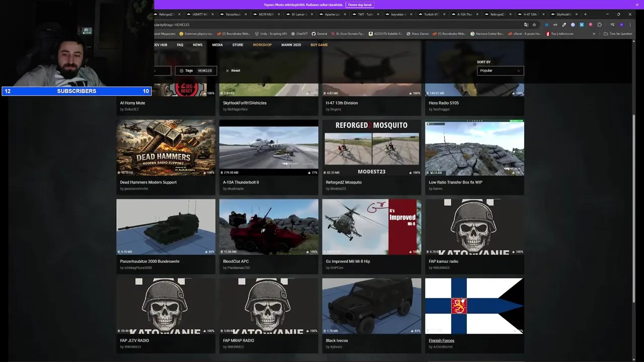Open the Panzerhaubitze 2000 tank thumbnail
Image resolution: width=644 pixels, height=362 pixels.
tap(166, 227)
